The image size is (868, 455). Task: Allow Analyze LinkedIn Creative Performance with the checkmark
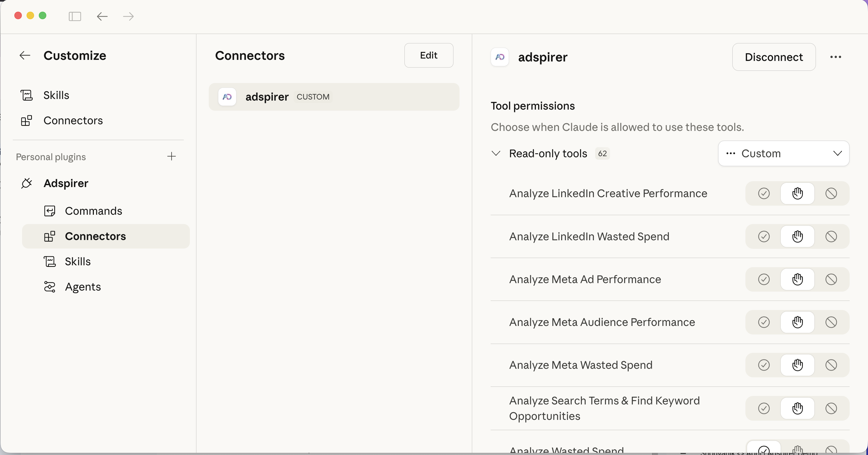pyautogui.click(x=764, y=193)
